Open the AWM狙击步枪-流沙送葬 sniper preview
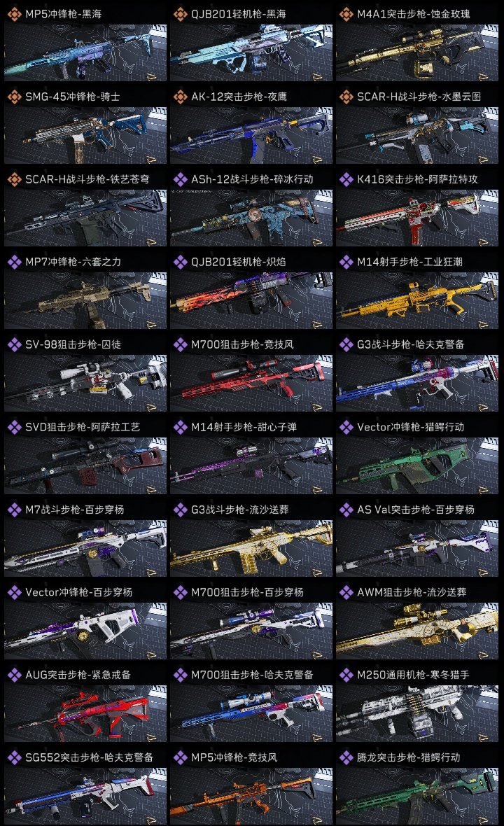The width and height of the screenshot is (504, 826). point(417,631)
